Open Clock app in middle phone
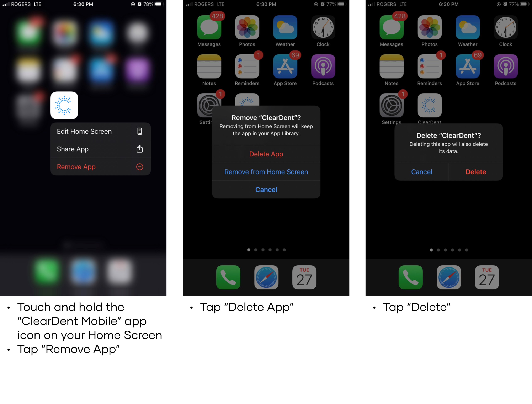Screen dimensions: 532x404 point(323,27)
